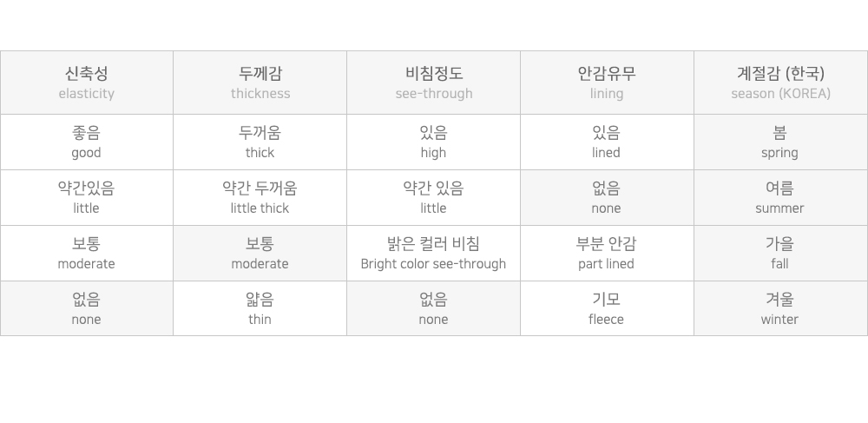This screenshot has height=423, width=868.
Task: Click the see-through 있음 high cell
Action: 434,142
